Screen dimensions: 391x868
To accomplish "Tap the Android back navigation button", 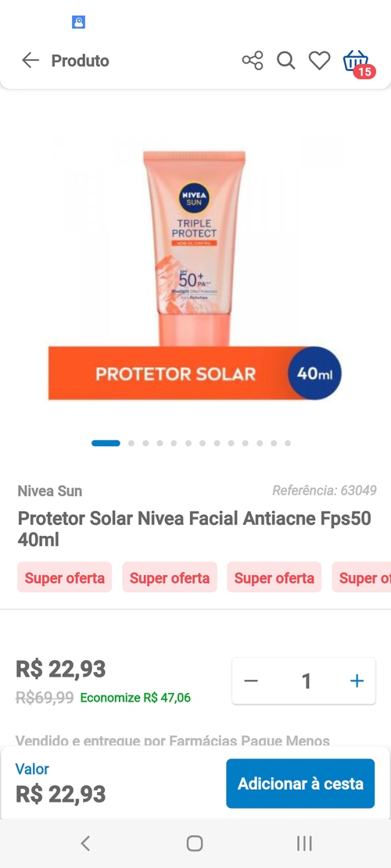I will tap(85, 843).
